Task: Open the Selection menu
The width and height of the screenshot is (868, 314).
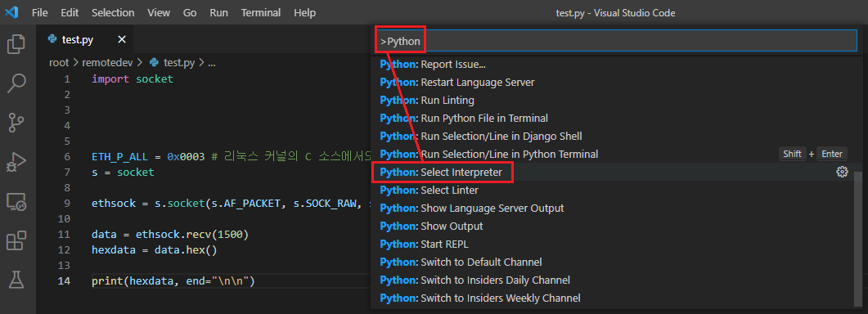Action: [113, 12]
